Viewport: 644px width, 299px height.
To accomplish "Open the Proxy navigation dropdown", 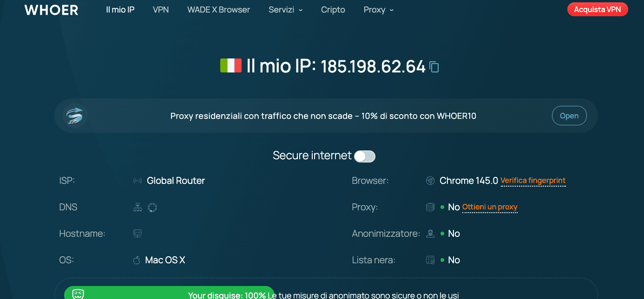I will pyautogui.click(x=378, y=9).
